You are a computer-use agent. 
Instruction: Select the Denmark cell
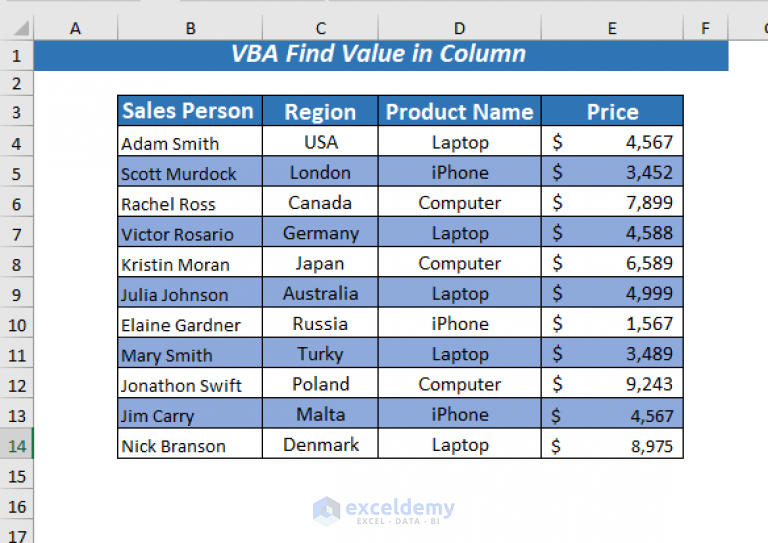point(320,444)
